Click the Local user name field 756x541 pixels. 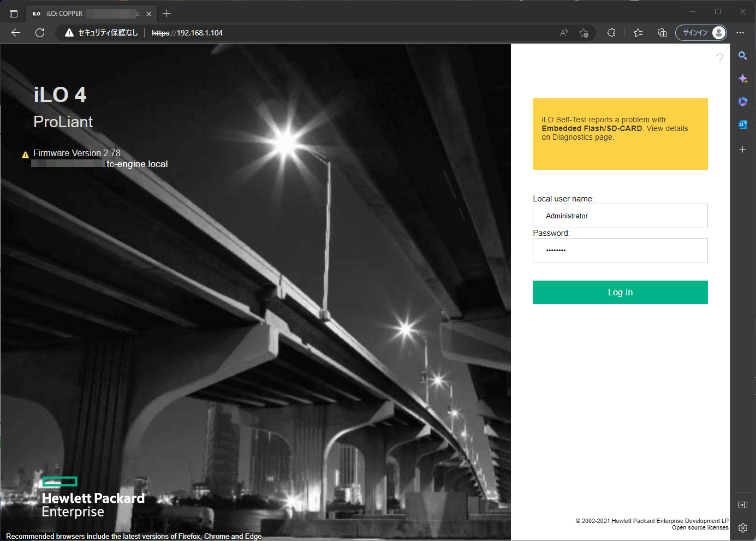point(620,216)
